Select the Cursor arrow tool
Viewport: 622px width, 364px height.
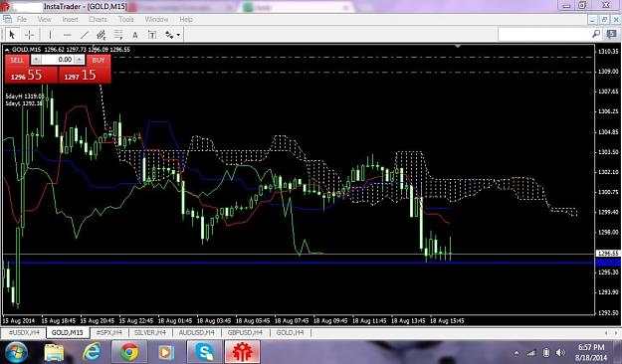(12, 35)
